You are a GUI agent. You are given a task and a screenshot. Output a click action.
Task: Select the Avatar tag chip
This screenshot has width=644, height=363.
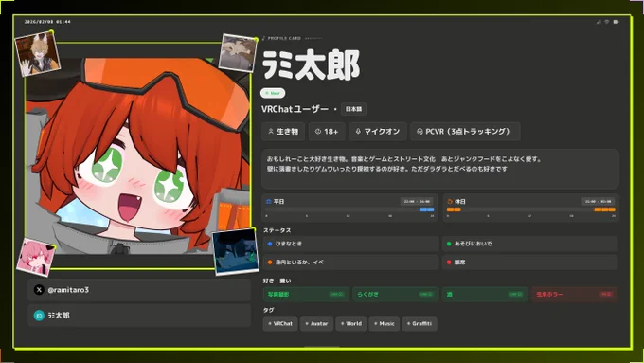coord(316,323)
